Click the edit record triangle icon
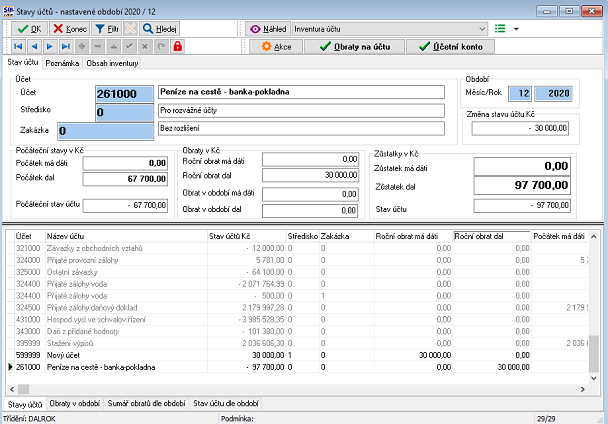608x424 pixels. (x=113, y=47)
